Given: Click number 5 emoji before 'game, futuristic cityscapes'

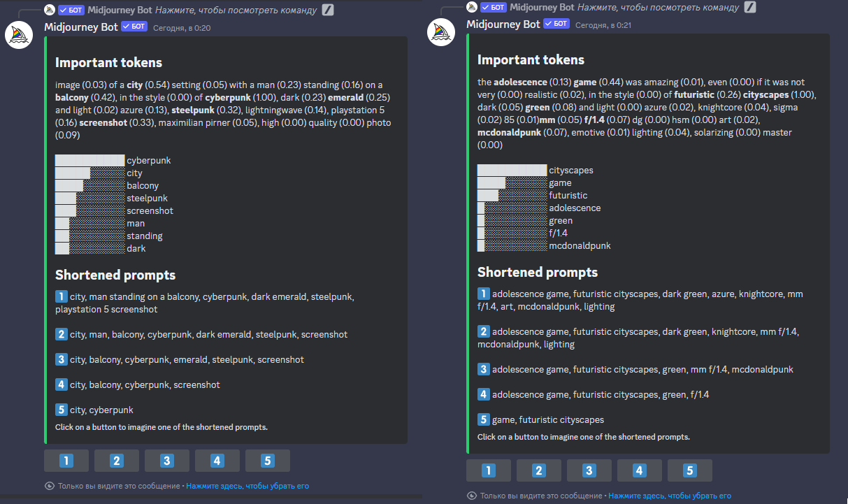Looking at the screenshot, I should [484, 419].
